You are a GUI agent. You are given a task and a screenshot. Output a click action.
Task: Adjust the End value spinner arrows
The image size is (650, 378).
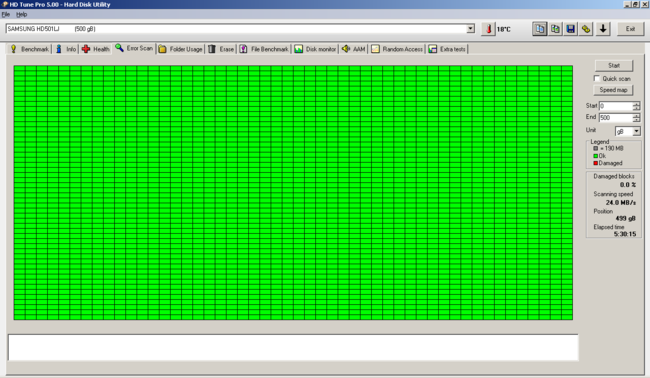tap(636, 118)
